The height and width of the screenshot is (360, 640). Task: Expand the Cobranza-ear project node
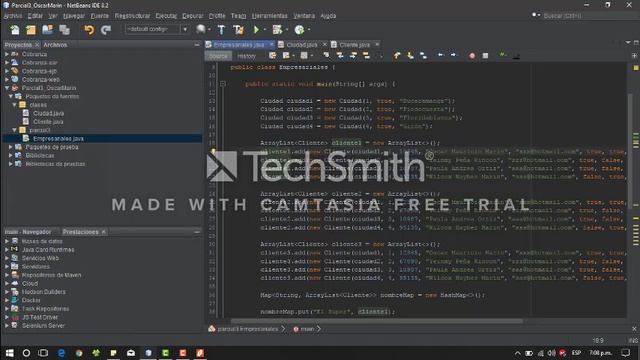pyautogui.click(x=7, y=62)
